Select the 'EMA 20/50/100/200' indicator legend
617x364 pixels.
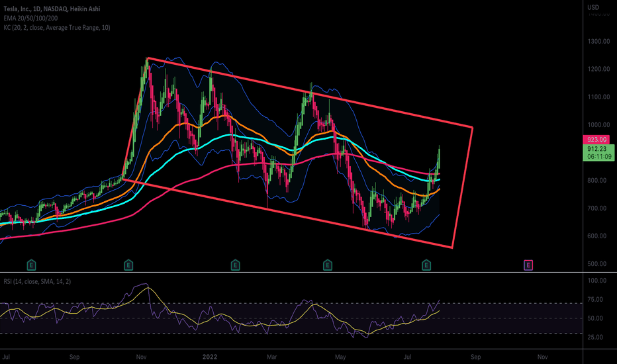30,18
